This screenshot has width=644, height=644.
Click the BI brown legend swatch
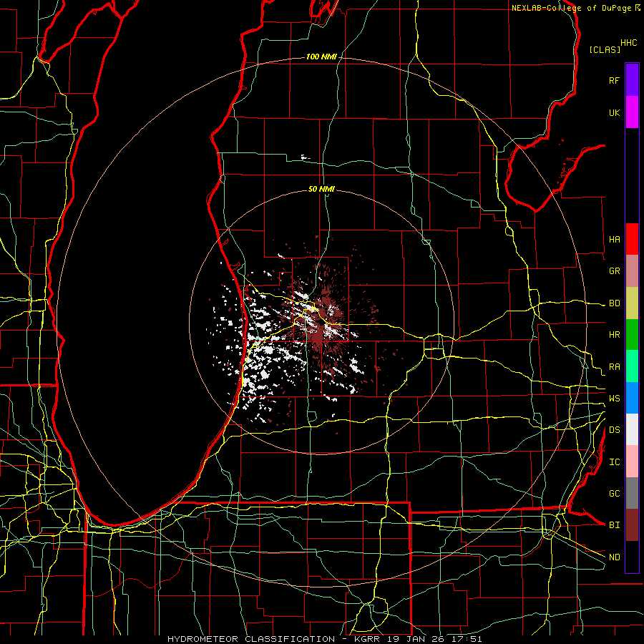point(632,525)
